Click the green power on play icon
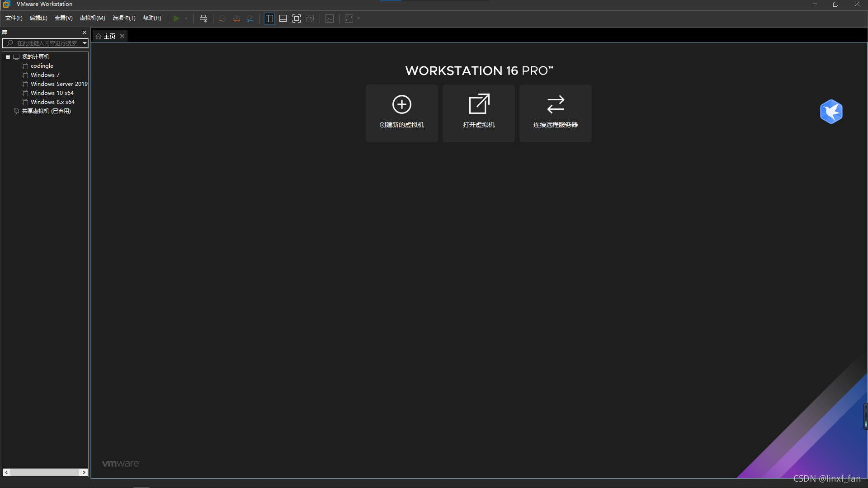Screen dimensions: 868x488 [x=176, y=19]
